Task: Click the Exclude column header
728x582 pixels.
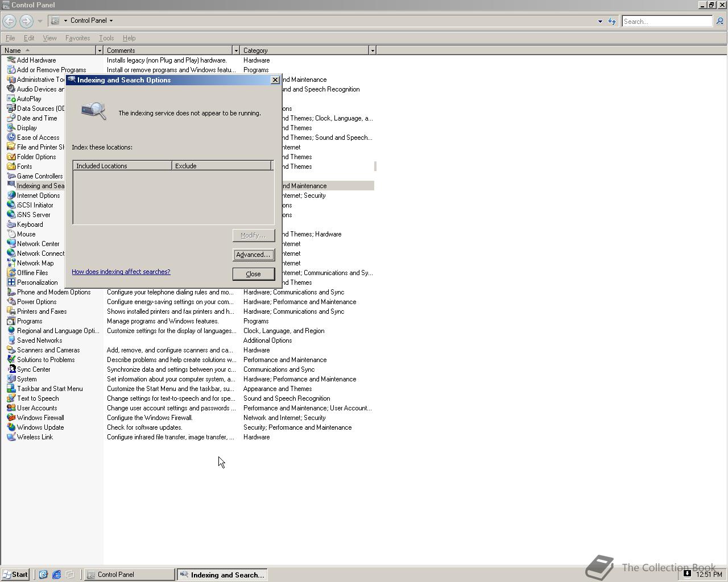Action: click(221, 166)
